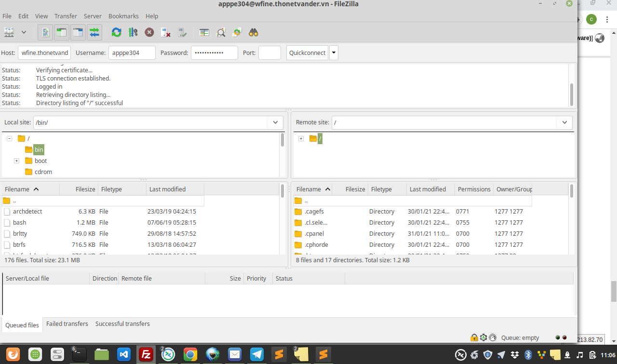Reconnect to the last used server
617x364 pixels.
(x=182, y=32)
